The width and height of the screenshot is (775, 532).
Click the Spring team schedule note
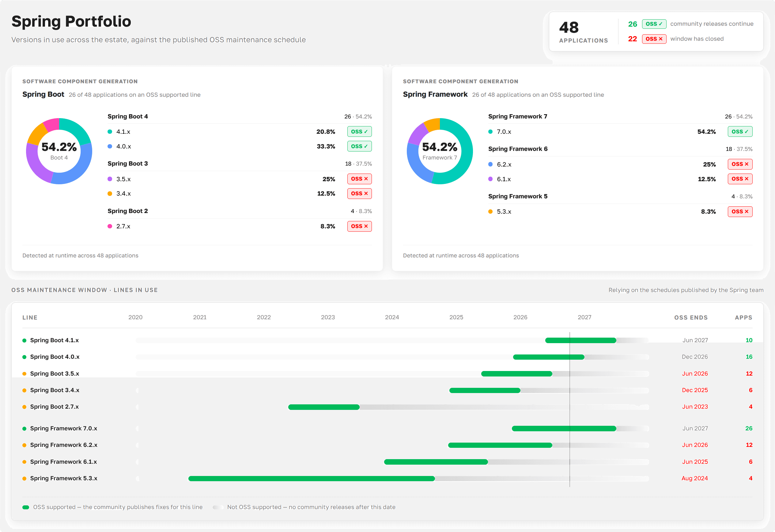click(x=686, y=290)
